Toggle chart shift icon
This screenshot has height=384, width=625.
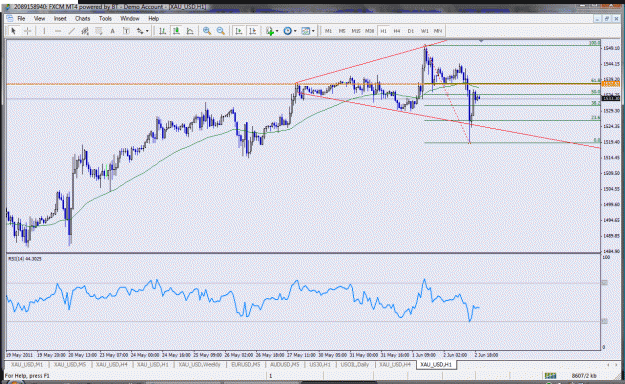point(253,31)
